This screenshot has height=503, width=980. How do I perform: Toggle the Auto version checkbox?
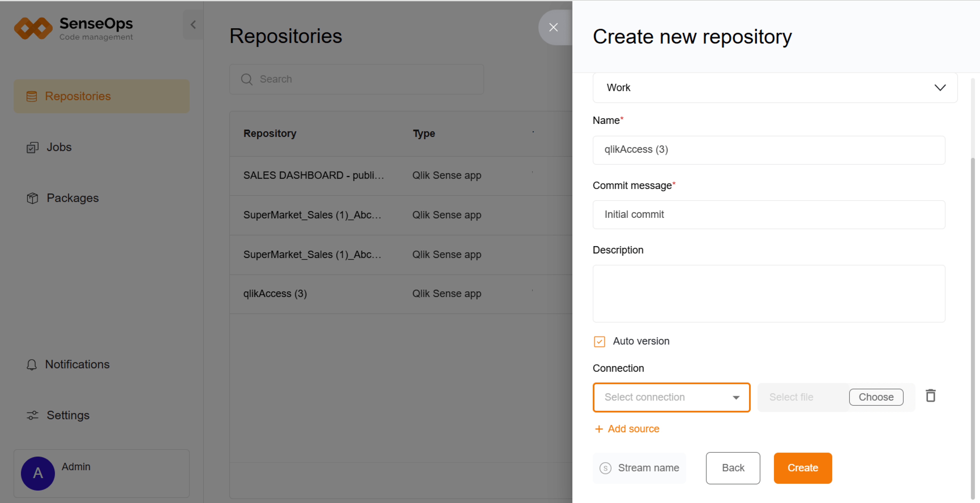599,341
